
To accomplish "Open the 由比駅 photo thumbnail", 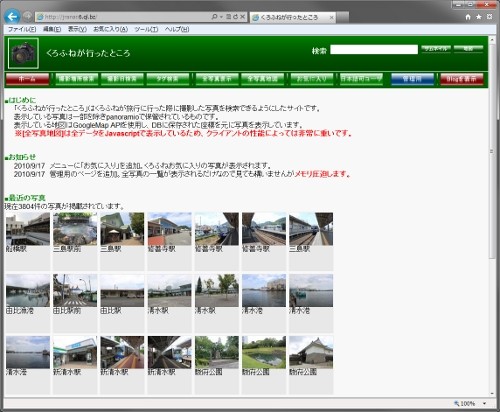I will click(122, 290).
